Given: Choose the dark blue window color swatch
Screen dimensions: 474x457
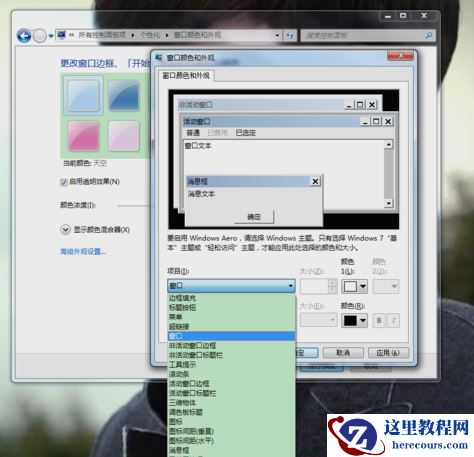Looking at the screenshot, I should coord(123,96).
